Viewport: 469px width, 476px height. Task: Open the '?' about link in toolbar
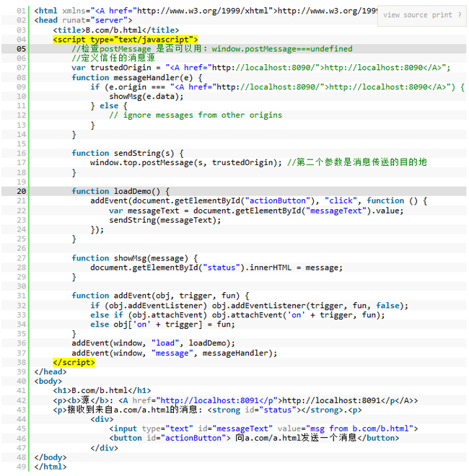pyautogui.click(x=460, y=15)
